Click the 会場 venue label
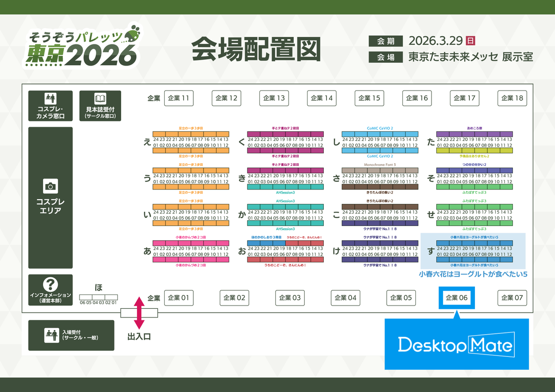 click(x=386, y=57)
